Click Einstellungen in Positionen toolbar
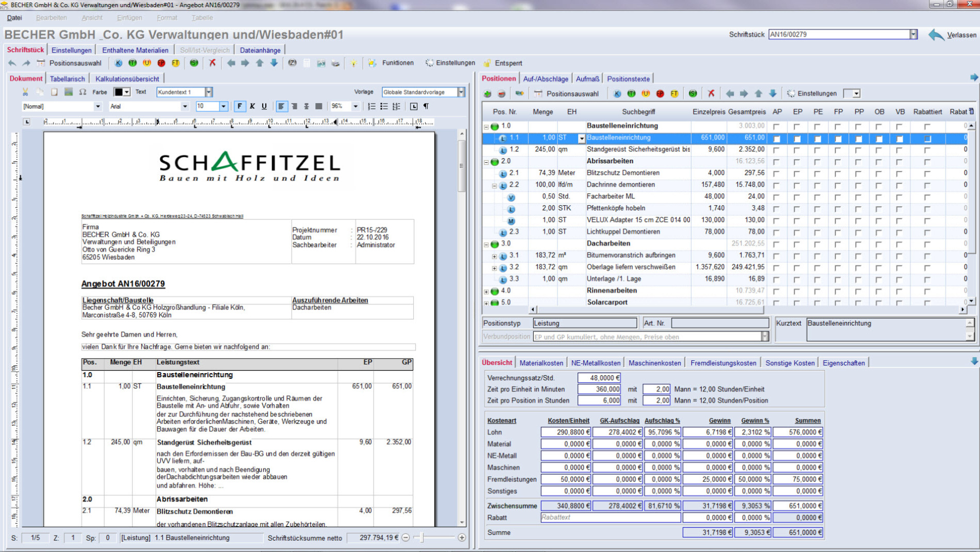The width and height of the screenshot is (980, 552). [812, 94]
